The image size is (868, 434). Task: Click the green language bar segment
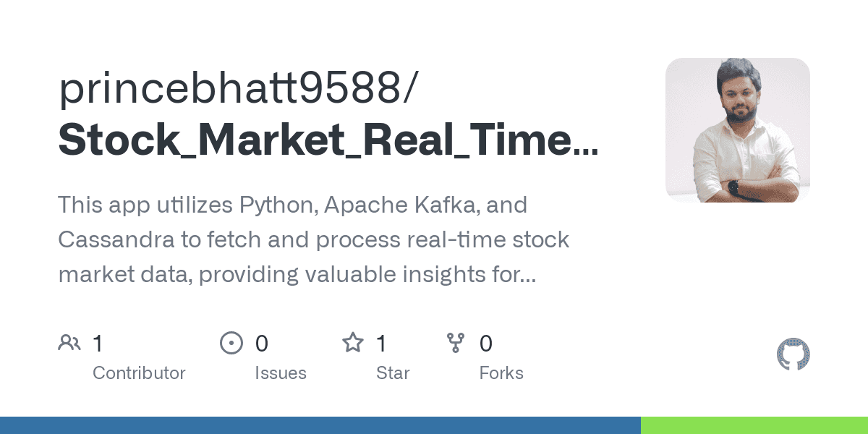(x=754, y=425)
